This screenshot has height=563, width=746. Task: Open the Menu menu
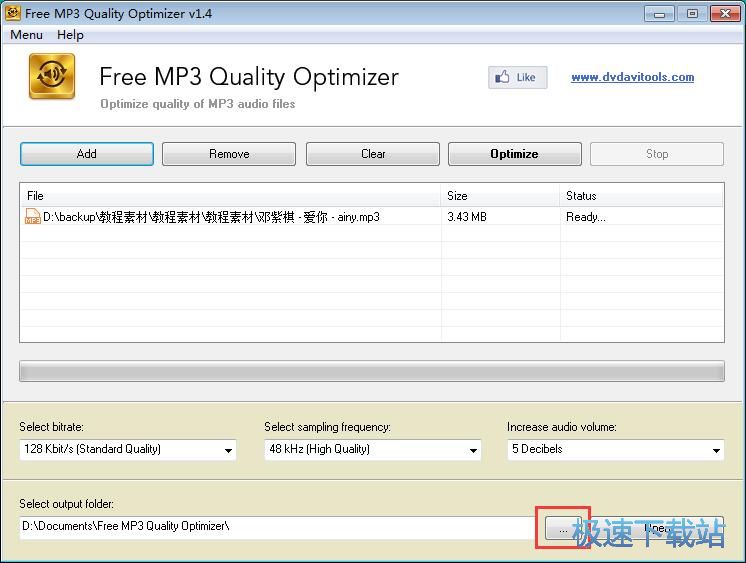(x=26, y=35)
